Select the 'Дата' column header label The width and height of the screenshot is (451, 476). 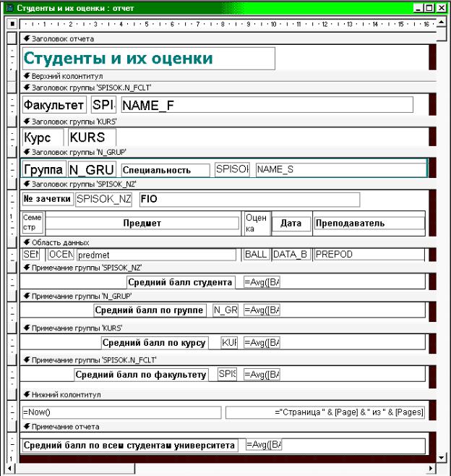[291, 224]
